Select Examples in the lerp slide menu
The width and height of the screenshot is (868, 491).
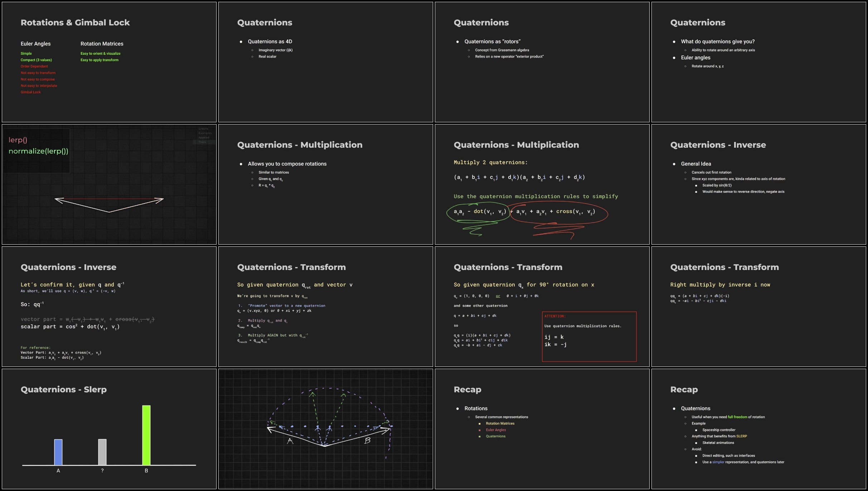point(205,133)
